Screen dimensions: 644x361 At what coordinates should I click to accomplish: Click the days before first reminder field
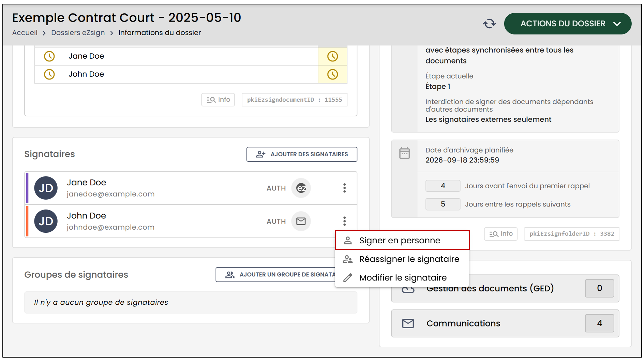click(x=443, y=186)
